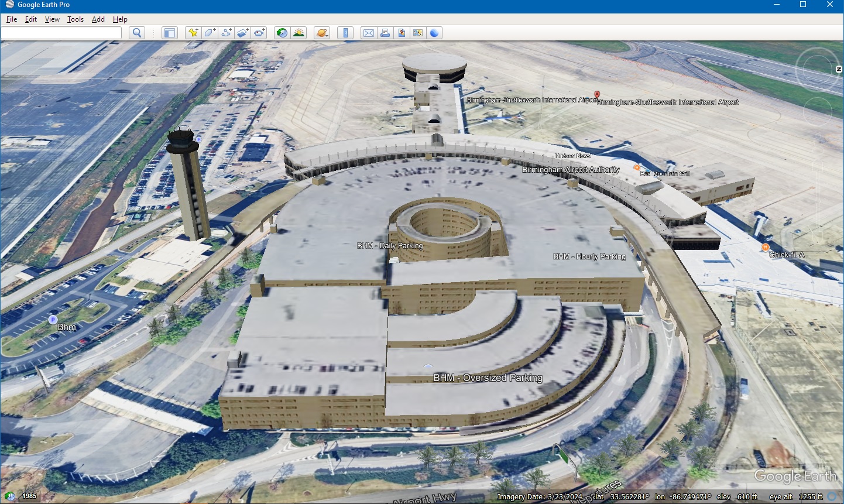Click the Save Image icon

(401, 33)
